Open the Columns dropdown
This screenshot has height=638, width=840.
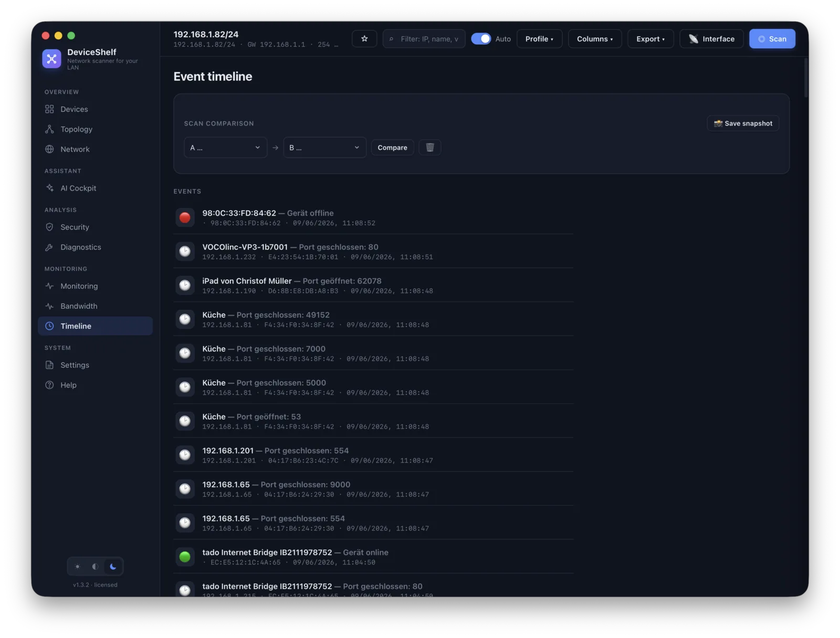click(595, 39)
